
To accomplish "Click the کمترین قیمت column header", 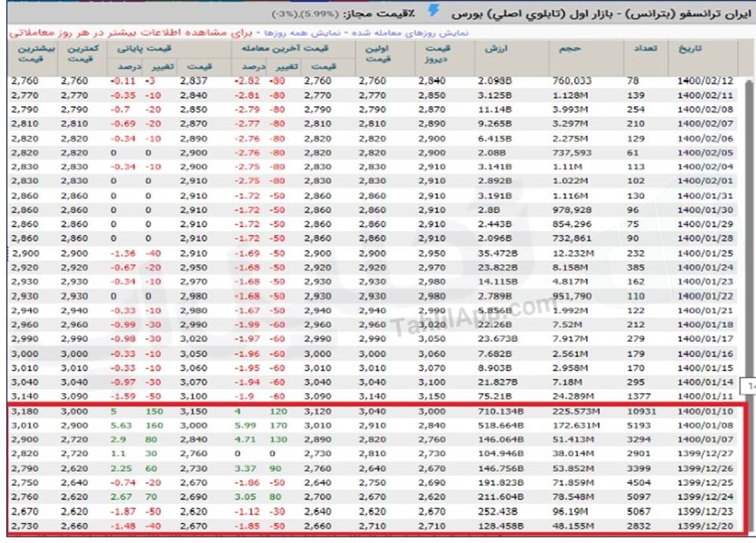I will [82, 54].
